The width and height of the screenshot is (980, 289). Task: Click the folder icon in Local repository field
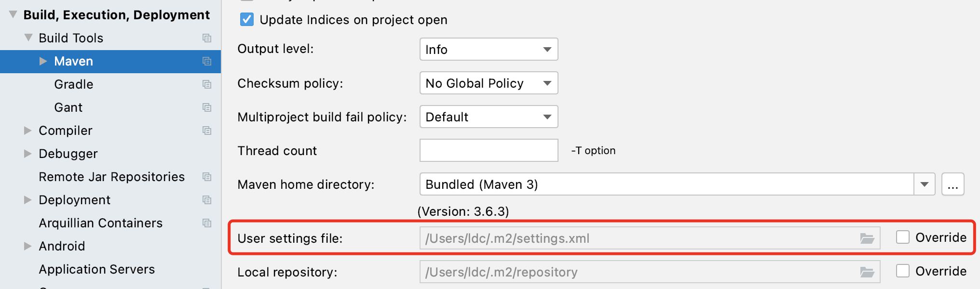867,272
